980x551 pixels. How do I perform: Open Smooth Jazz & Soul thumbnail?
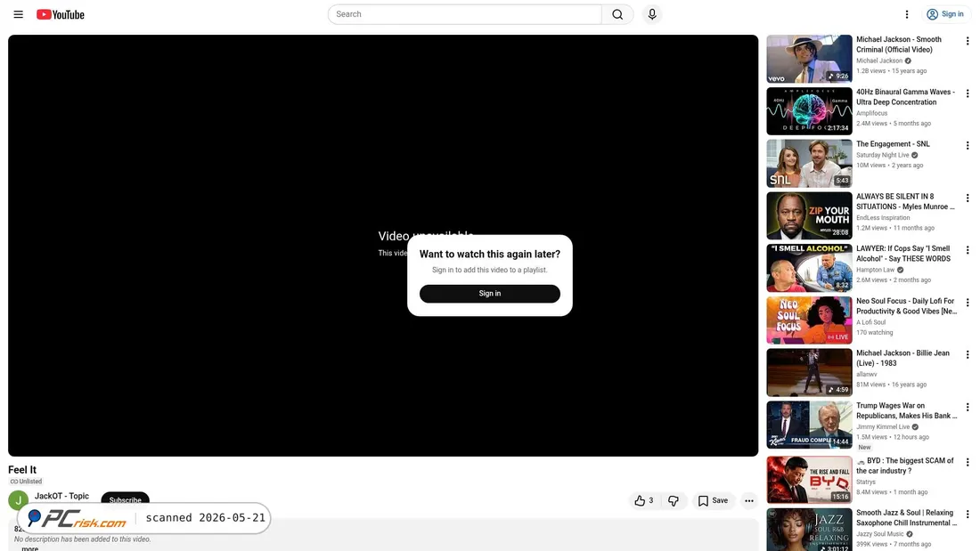tap(809, 530)
